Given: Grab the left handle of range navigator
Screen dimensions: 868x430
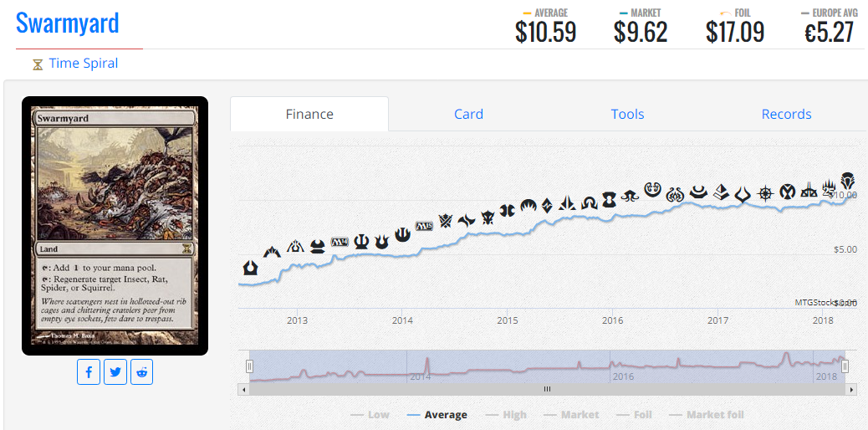Looking at the screenshot, I should [250, 366].
